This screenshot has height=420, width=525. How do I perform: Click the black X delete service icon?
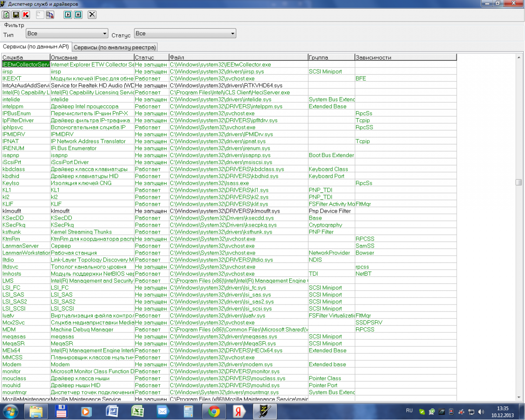point(92,15)
